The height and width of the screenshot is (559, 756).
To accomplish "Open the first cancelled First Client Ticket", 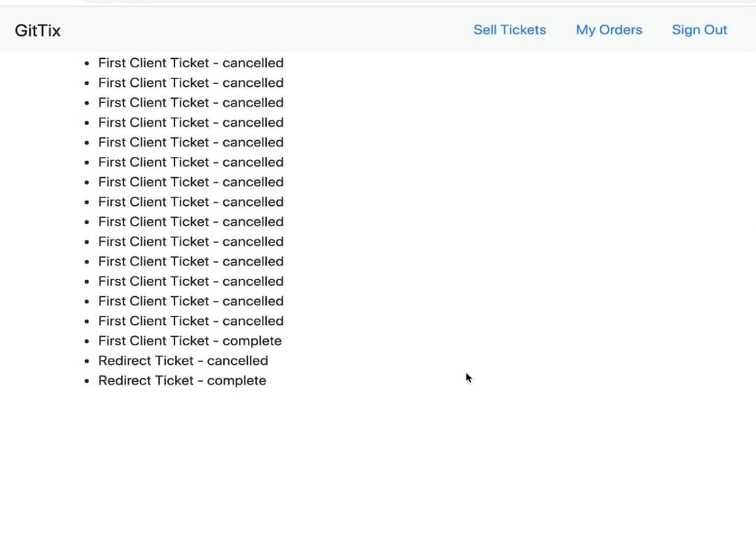I will [190, 62].
